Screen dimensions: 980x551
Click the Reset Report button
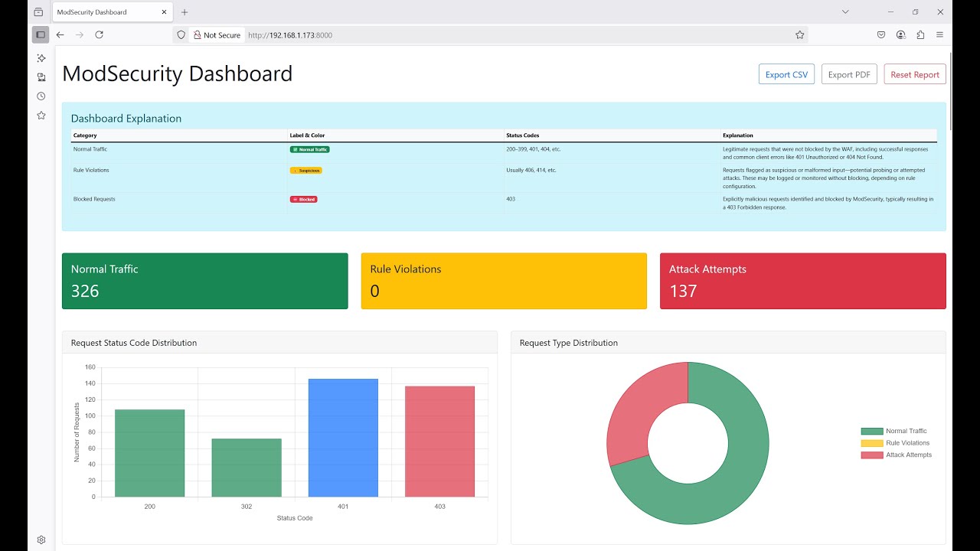click(x=915, y=74)
